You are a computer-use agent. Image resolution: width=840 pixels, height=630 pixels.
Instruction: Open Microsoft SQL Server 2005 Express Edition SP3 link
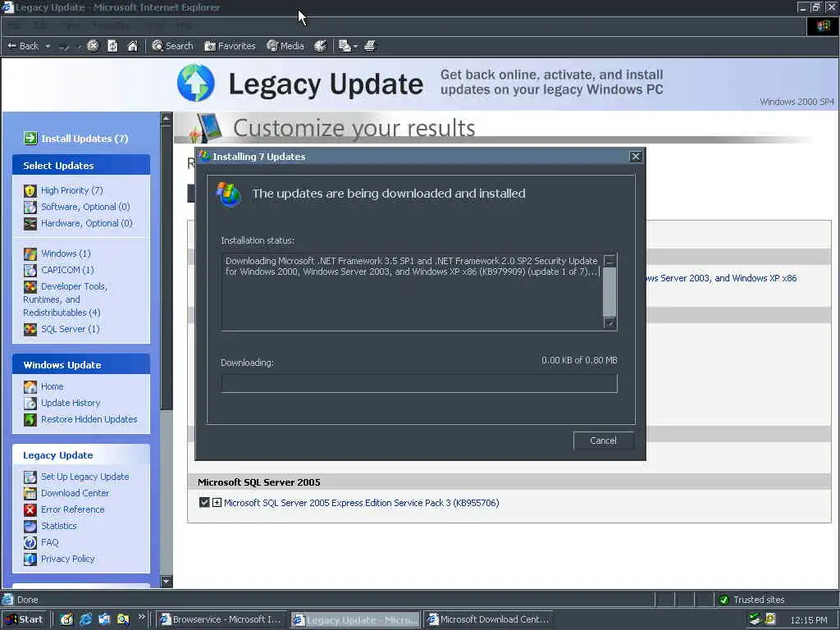(x=362, y=503)
